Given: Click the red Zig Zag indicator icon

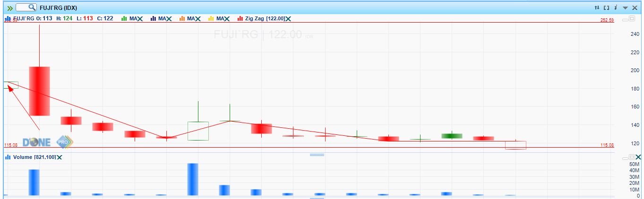Looking at the screenshot, I should click(x=240, y=18).
